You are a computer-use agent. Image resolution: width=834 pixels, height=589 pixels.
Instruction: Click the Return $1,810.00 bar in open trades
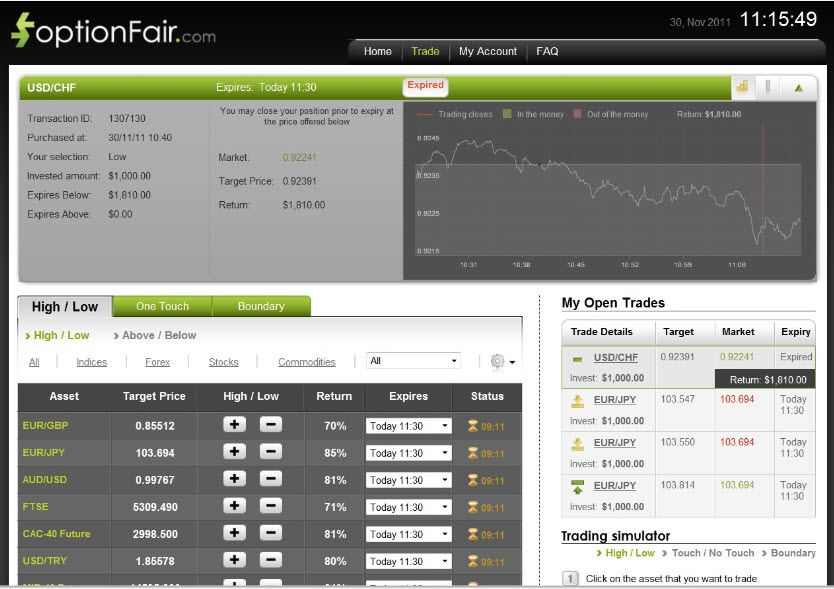pyautogui.click(x=765, y=379)
